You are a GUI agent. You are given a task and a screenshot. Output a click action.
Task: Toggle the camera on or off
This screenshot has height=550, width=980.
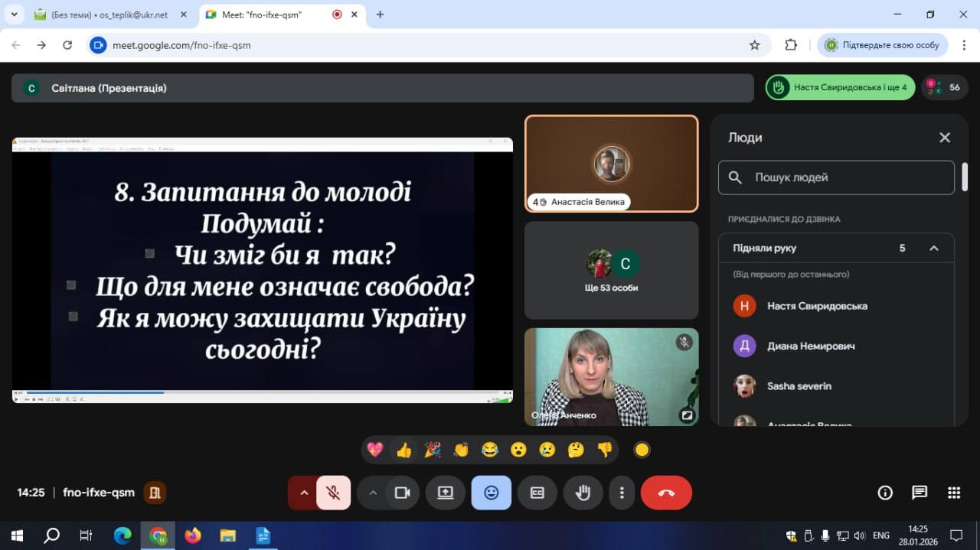pos(402,493)
